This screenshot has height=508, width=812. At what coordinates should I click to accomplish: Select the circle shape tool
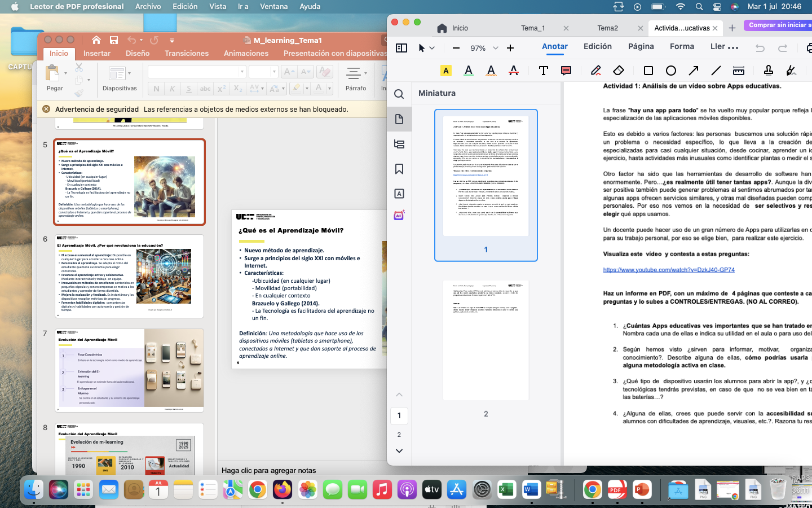point(671,71)
